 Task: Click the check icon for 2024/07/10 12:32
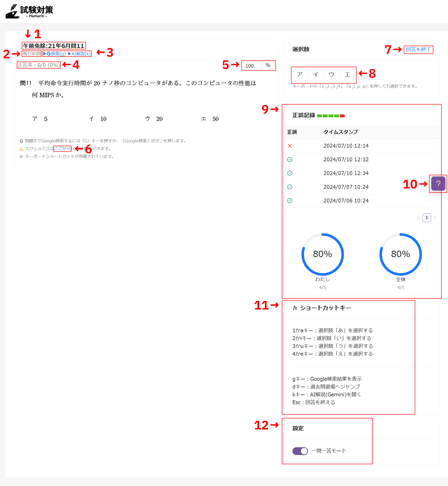289,160
